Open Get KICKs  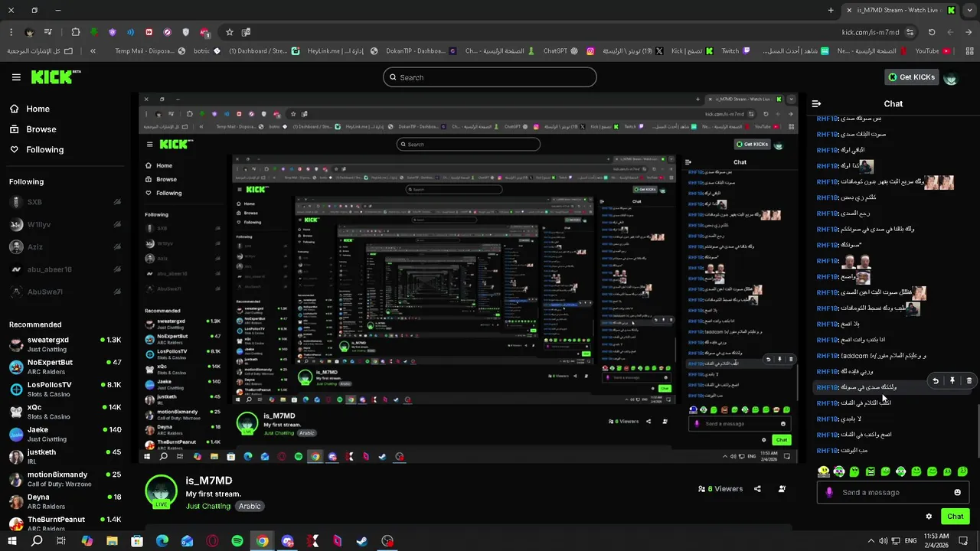[x=912, y=77]
